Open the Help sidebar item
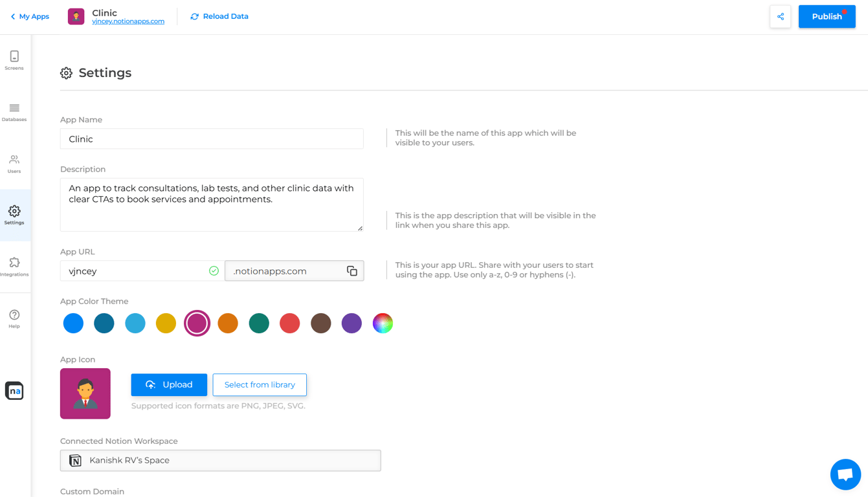This screenshot has width=868, height=497. [x=14, y=318]
